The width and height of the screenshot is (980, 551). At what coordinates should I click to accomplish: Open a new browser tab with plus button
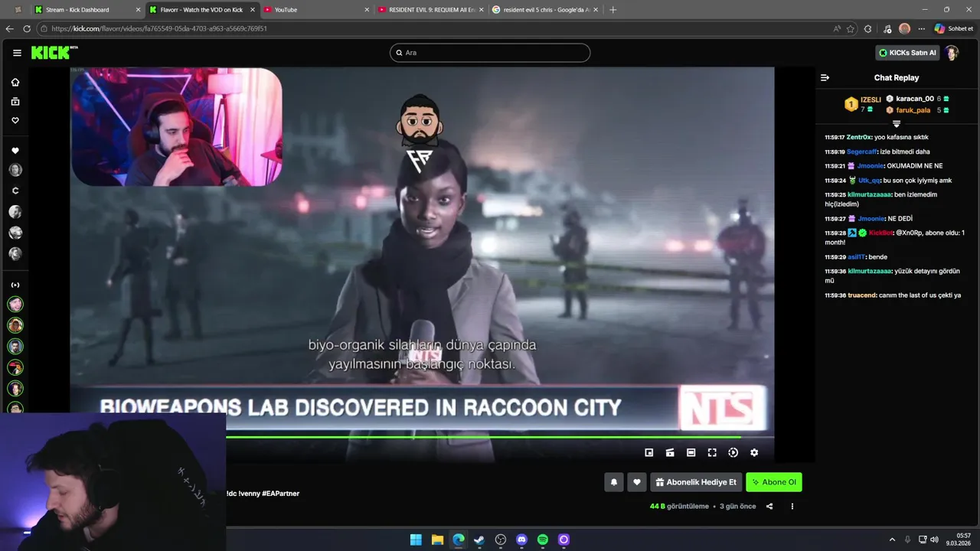(612, 10)
